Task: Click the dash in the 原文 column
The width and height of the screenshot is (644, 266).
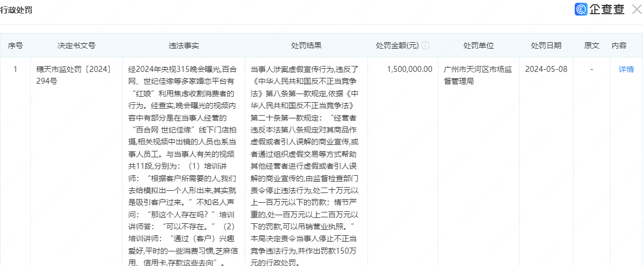Action: pos(592,69)
